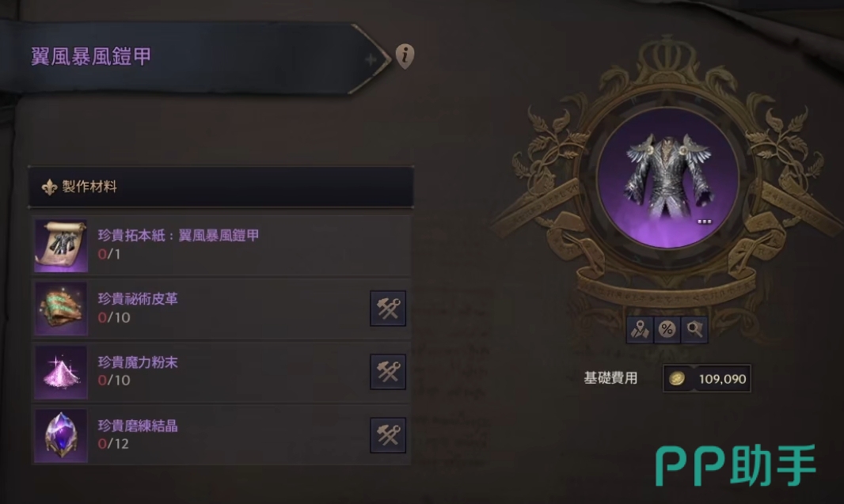Click the armor preview in the purple circle
This screenshot has width=844, height=504.
click(x=667, y=177)
